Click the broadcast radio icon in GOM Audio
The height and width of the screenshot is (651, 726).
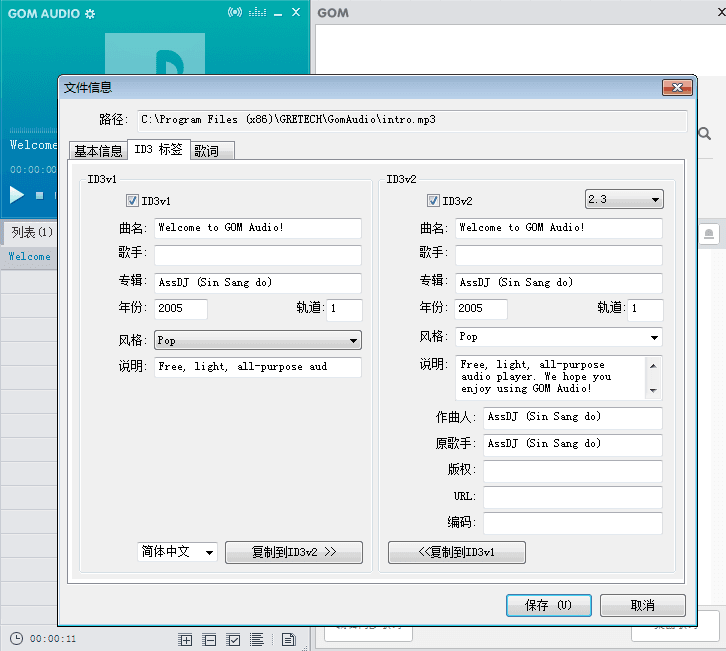coord(235,12)
